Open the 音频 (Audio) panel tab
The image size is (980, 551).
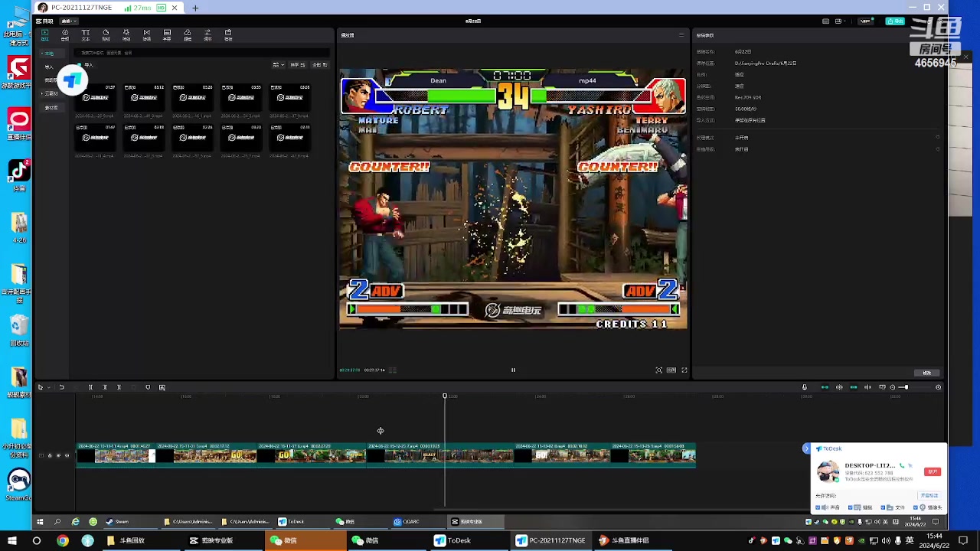pyautogui.click(x=65, y=34)
